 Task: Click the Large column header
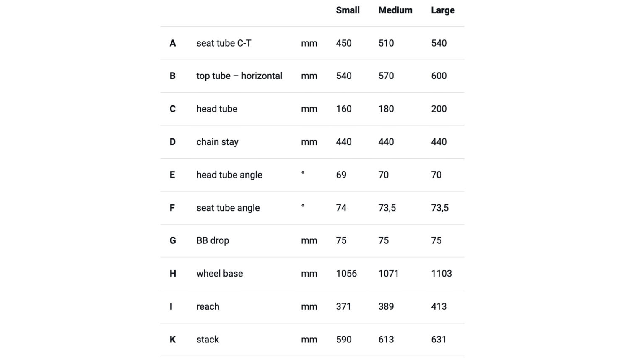click(x=443, y=10)
